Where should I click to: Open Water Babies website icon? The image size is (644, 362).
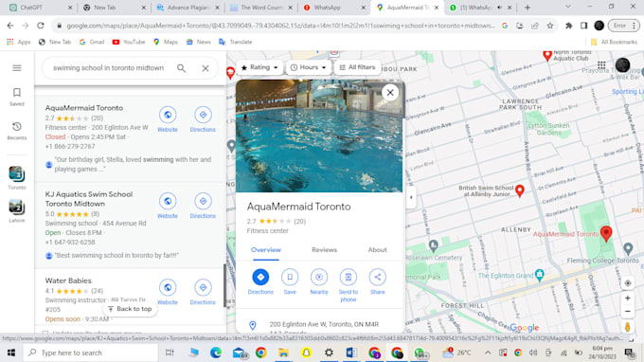168,287
